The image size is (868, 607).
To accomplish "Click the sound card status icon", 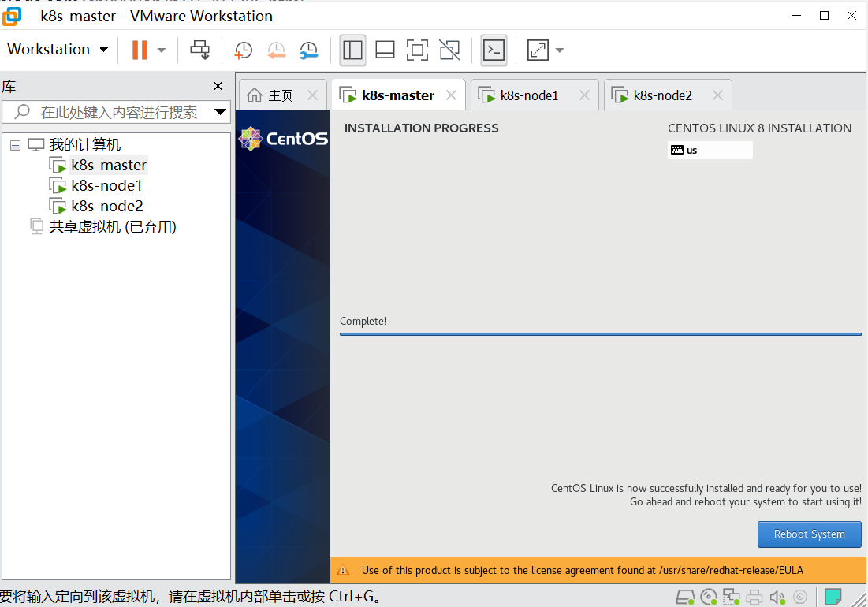I will tap(777, 597).
